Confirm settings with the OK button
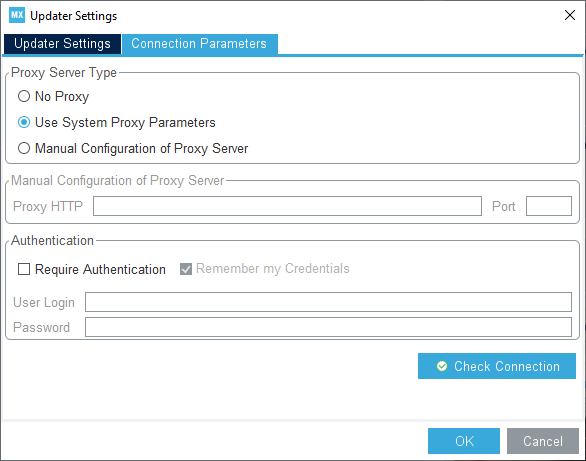The width and height of the screenshot is (586, 461). tap(464, 441)
